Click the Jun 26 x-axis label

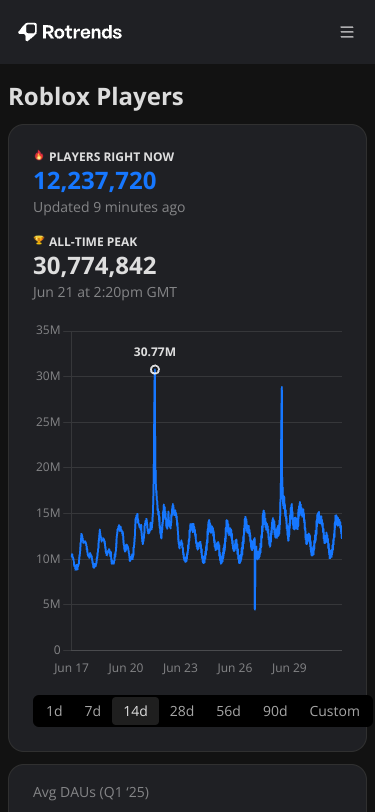point(235,668)
